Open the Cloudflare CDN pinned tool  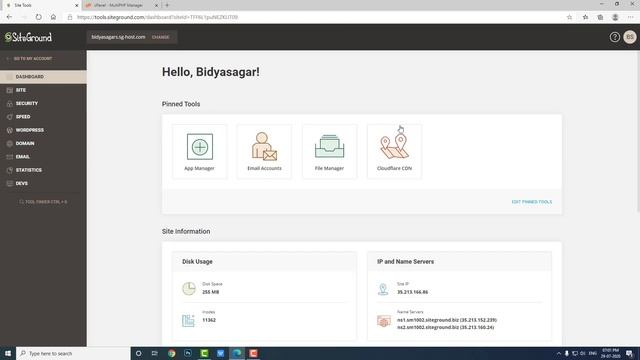[394, 151]
